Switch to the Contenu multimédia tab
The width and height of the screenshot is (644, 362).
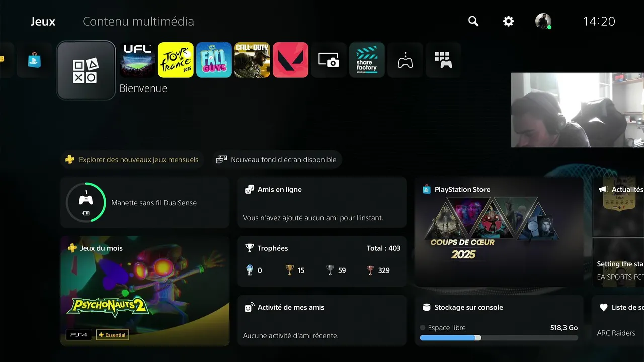point(138,22)
